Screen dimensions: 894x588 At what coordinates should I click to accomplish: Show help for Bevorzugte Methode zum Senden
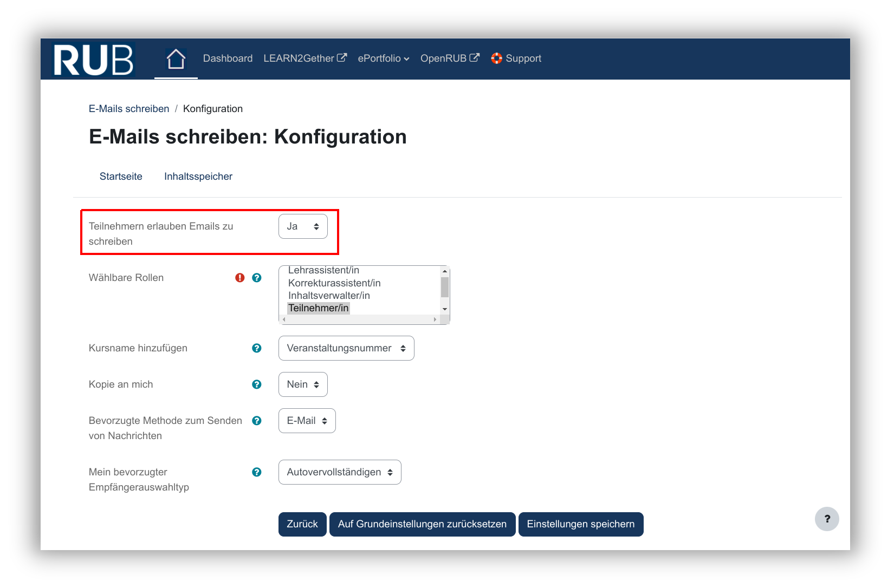257,421
